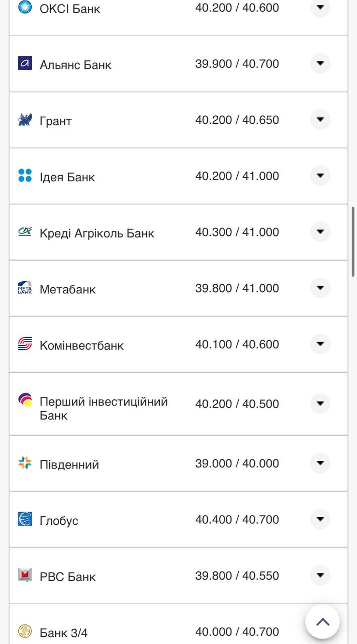Click the page scrollbar thumb
This screenshot has width=357, height=644.
(x=353, y=242)
